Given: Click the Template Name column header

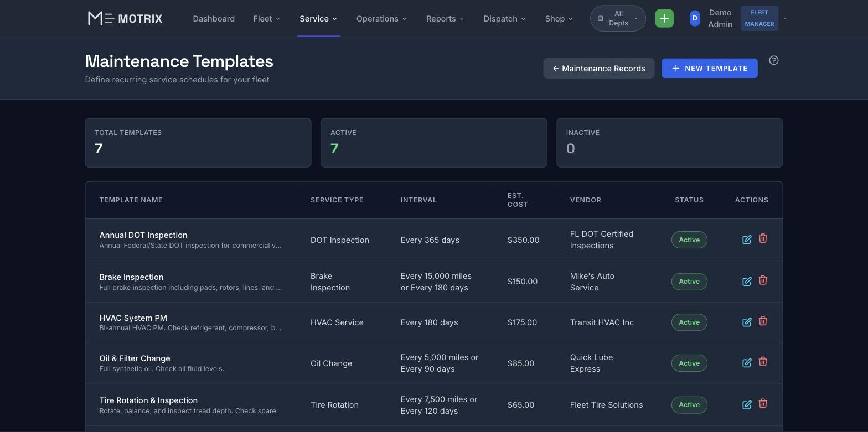Looking at the screenshot, I should (x=131, y=200).
